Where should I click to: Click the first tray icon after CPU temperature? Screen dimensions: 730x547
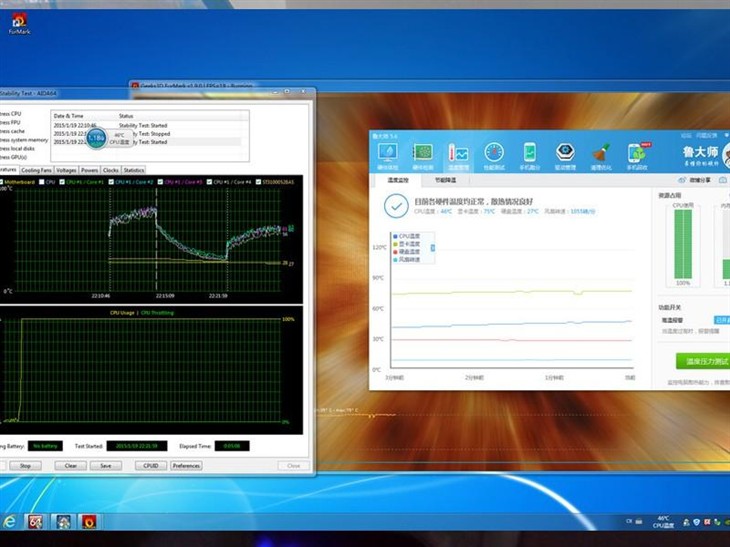click(686, 522)
